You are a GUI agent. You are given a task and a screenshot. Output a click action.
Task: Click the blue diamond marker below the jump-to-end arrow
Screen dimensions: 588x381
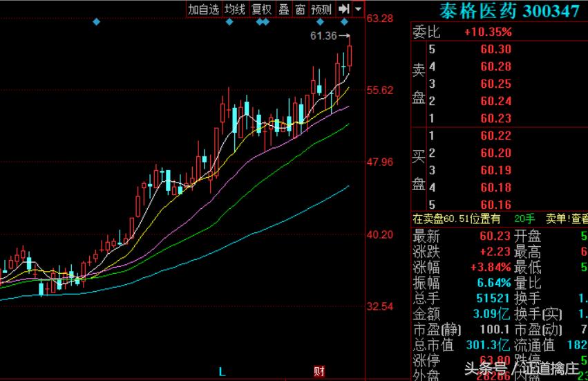[x=345, y=21]
